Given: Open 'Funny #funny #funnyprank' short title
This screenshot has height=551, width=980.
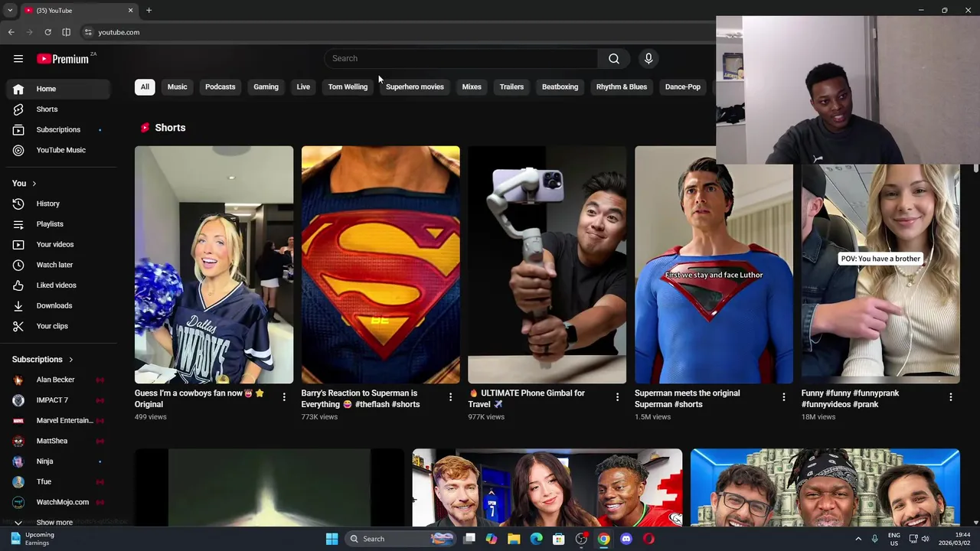Looking at the screenshot, I should 850,399.
